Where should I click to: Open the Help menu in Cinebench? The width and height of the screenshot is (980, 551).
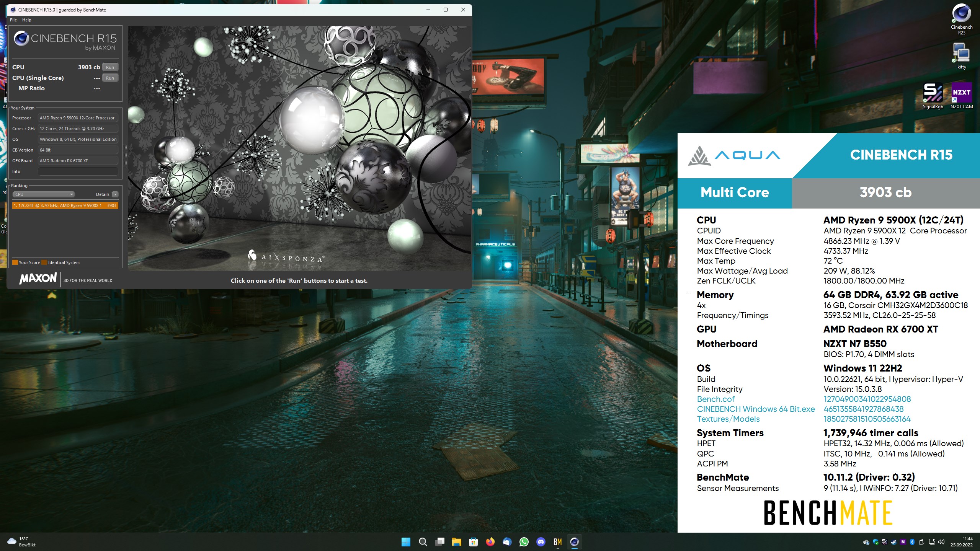pos(27,20)
